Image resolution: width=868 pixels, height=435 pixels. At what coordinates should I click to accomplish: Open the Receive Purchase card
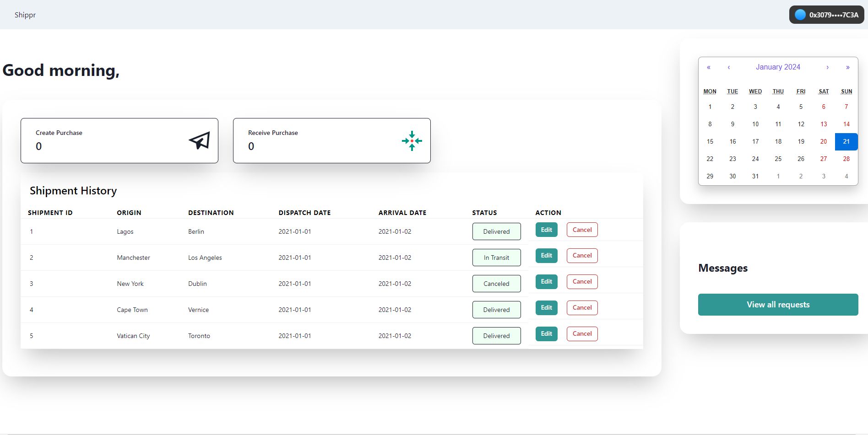(332, 140)
